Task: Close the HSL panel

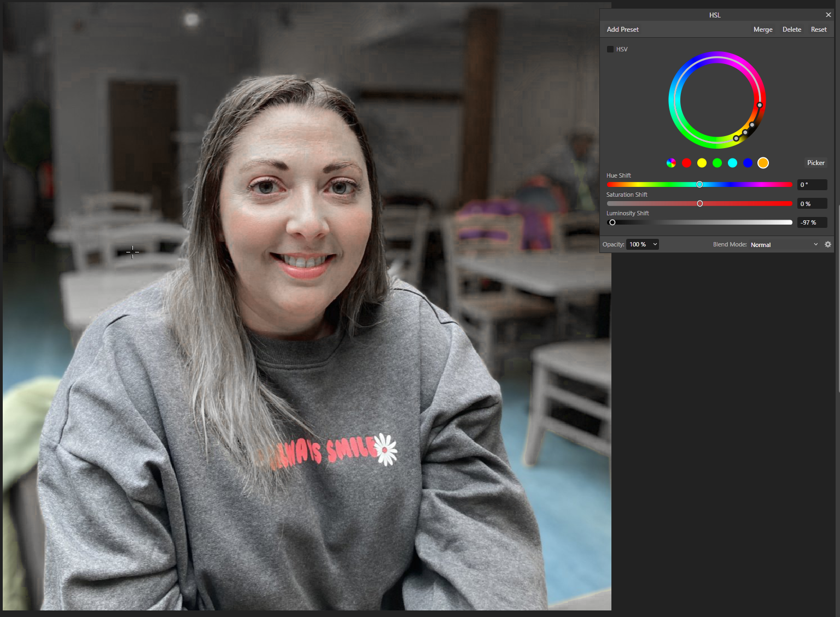Action: (x=828, y=15)
